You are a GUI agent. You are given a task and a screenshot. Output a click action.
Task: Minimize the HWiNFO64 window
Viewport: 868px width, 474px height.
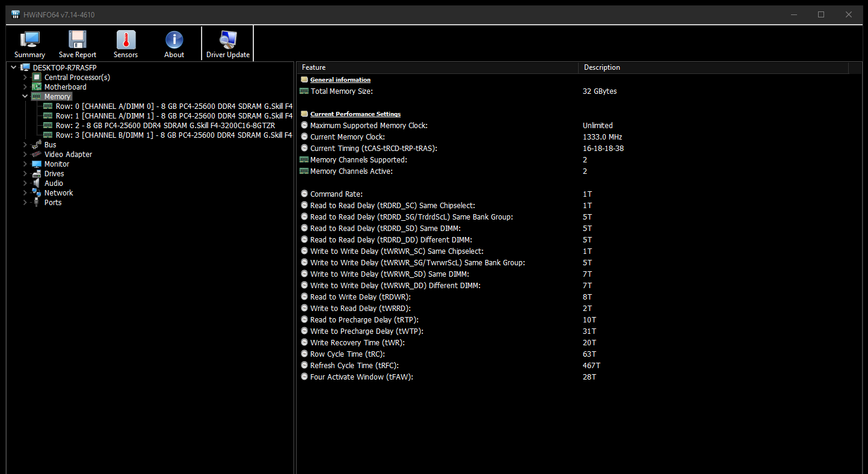click(x=793, y=14)
